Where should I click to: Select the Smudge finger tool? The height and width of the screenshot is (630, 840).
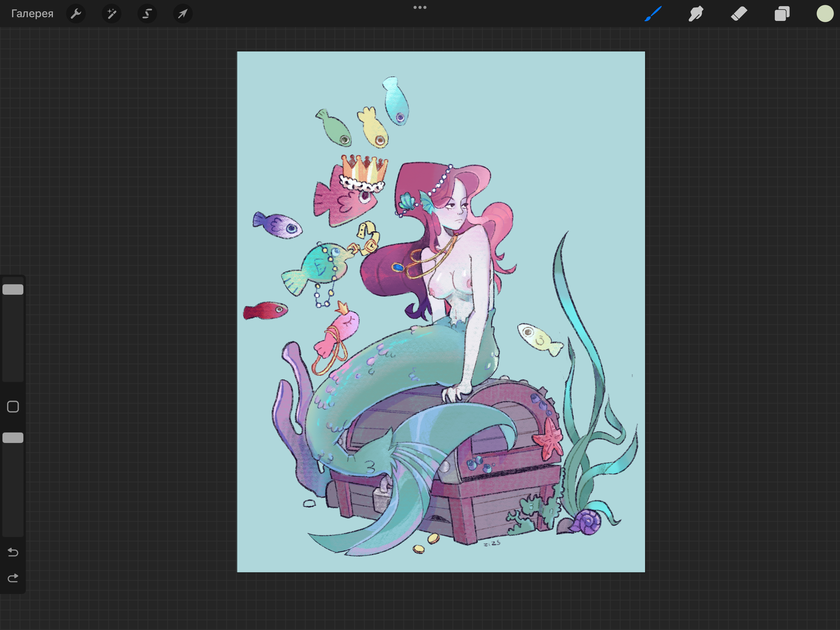pos(696,14)
